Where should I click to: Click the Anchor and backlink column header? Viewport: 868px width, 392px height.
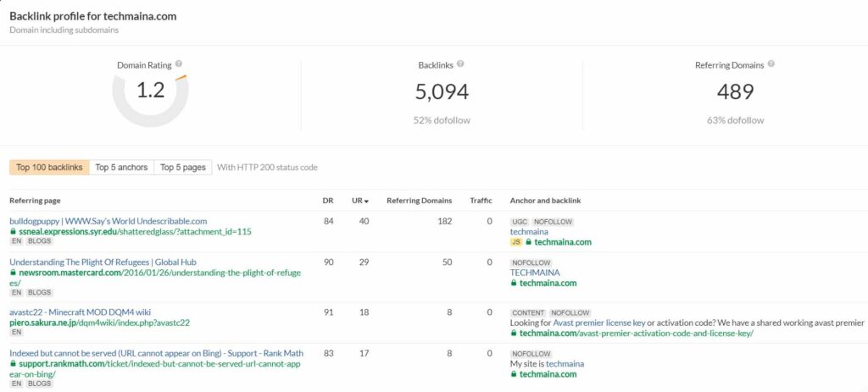545,201
